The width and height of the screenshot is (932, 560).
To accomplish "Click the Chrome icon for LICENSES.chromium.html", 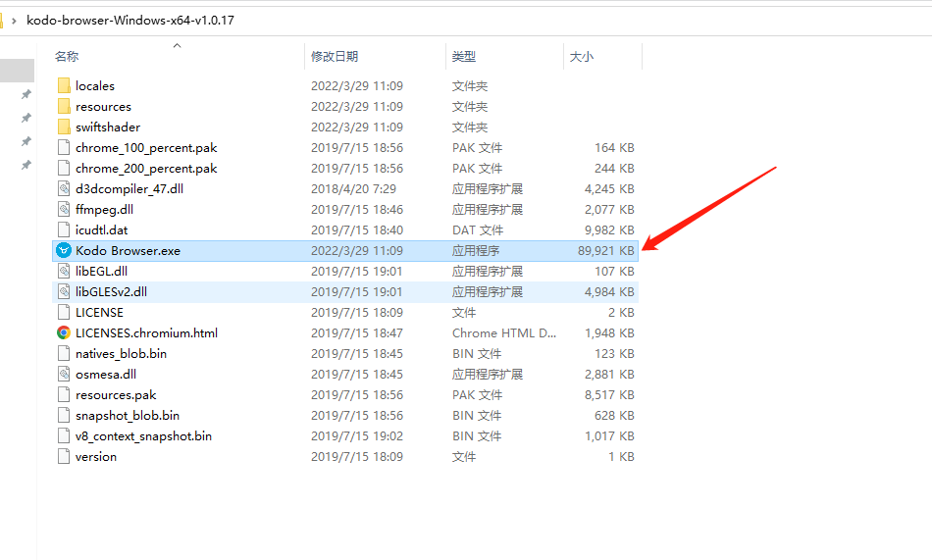I will tap(64, 332).
